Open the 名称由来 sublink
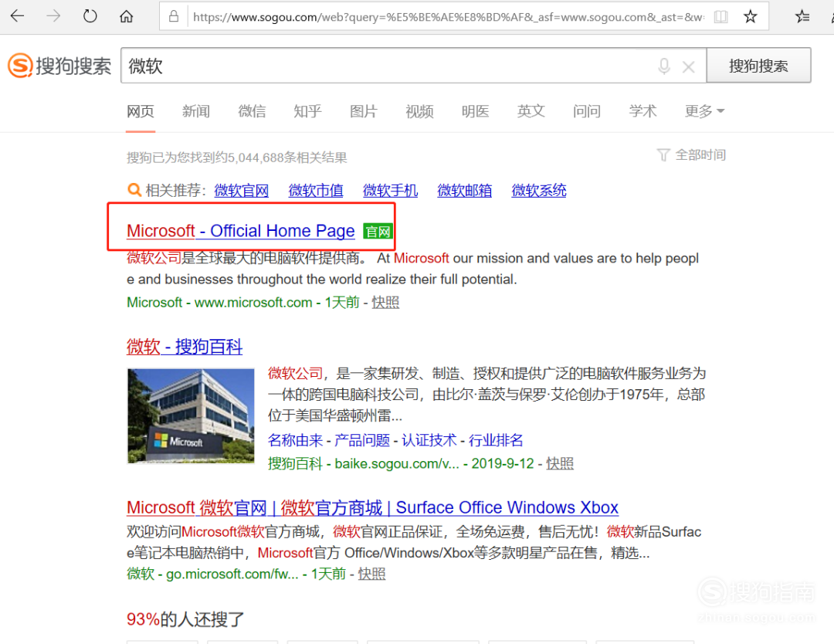 (295, 440)
